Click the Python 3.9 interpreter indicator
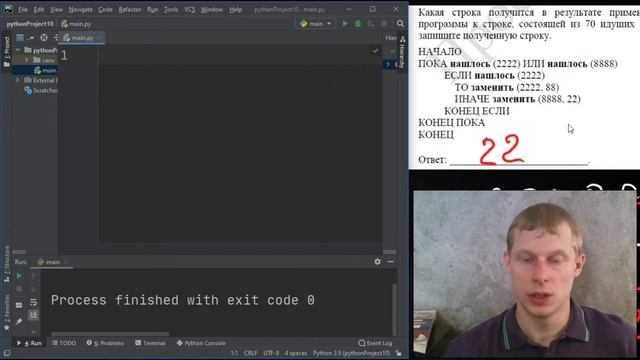Image resolution: width=640 pixels, height=360 pixels. click(x=351, y=353)
